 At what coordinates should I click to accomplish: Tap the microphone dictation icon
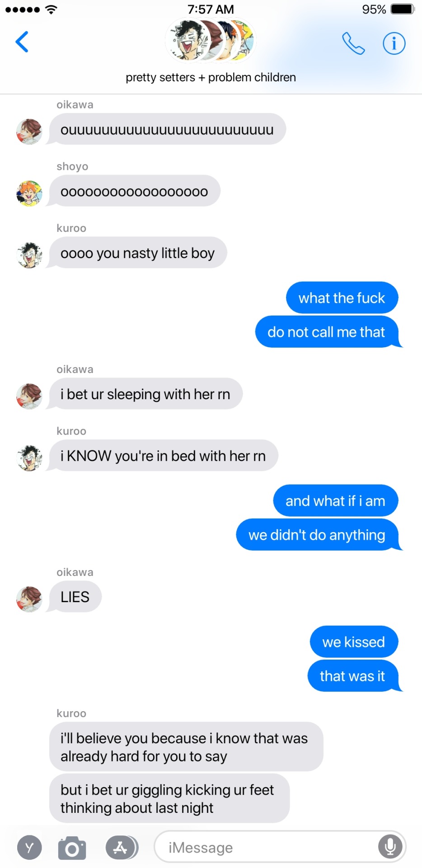[x=390, y=847]
